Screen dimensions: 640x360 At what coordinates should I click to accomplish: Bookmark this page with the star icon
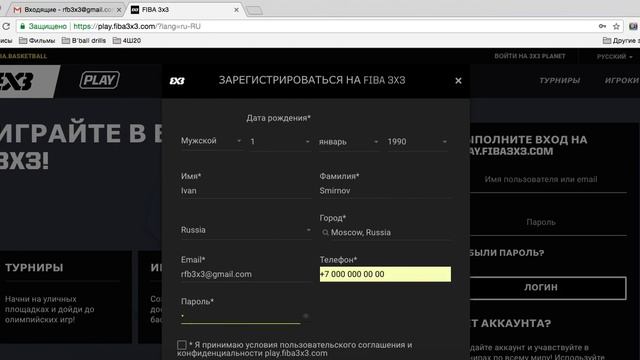coord(616,27)
